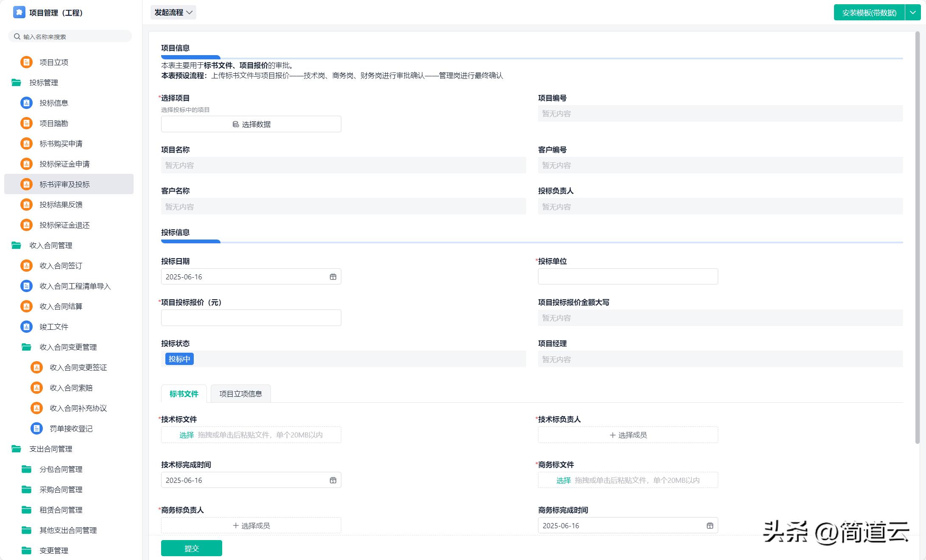Image resolution: width=926 pixels, height=560 pixels.
Task: Click the 投标单位 input field
Action: coord(628,277)
